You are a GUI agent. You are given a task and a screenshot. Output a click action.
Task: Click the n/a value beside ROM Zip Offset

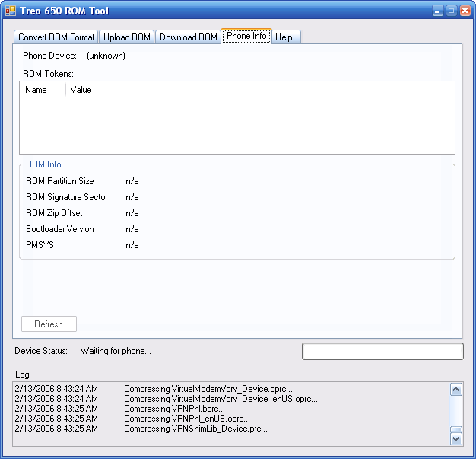coord(132,213)
